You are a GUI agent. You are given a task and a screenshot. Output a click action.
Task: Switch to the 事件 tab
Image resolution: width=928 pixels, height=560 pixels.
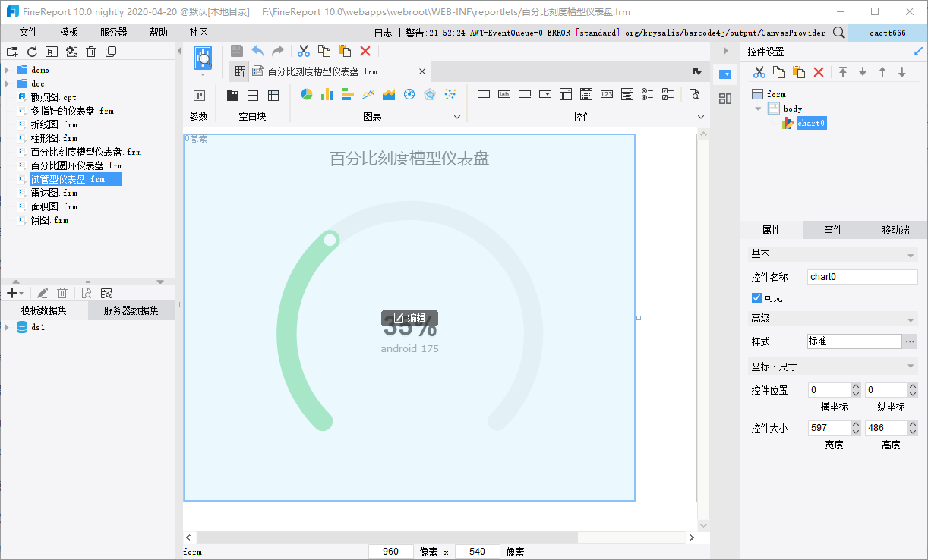834,230
